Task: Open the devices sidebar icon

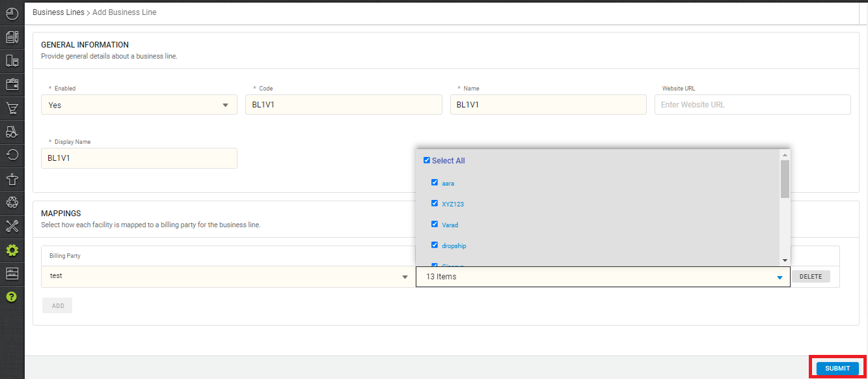Action: [x=12, y=61]
